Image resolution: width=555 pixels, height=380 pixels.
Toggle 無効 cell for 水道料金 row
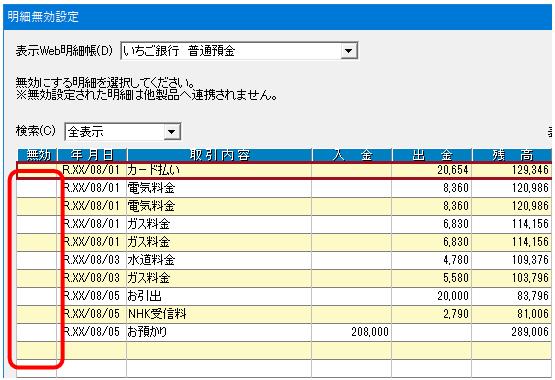pos(37,260)
